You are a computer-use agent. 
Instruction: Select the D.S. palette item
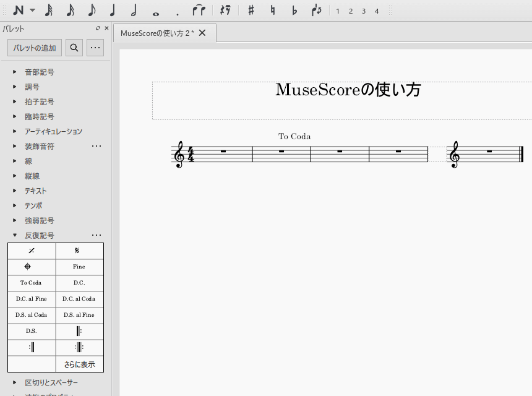click(x=32, y=331)
